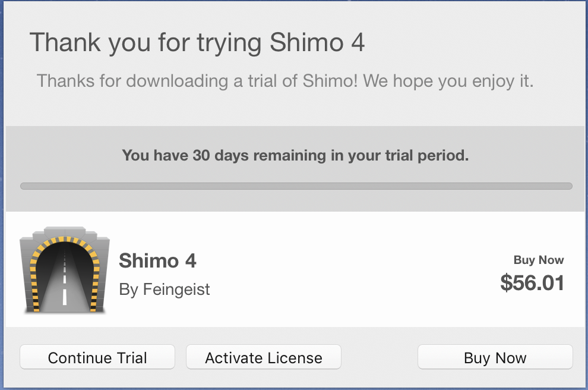Screen dimensions: 588x390
Task: Open the Activate License dialog
Action: click(264, 357)
